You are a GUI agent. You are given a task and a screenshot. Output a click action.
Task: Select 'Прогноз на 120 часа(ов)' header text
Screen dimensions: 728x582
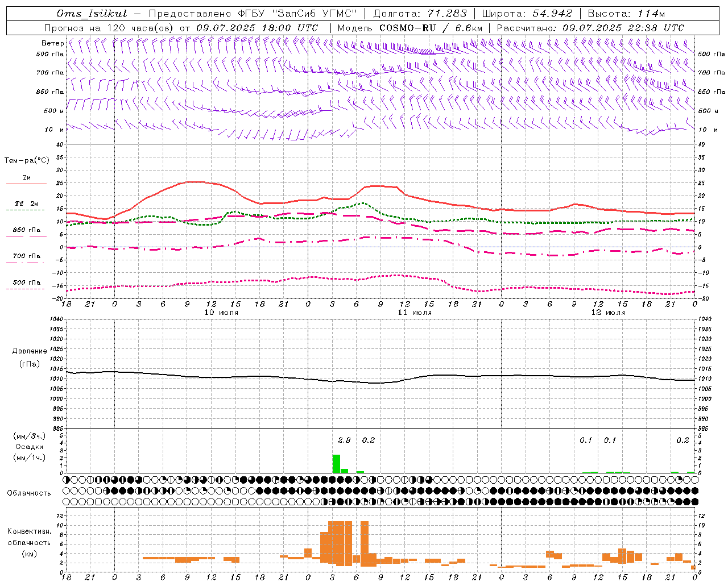point(109,28)
